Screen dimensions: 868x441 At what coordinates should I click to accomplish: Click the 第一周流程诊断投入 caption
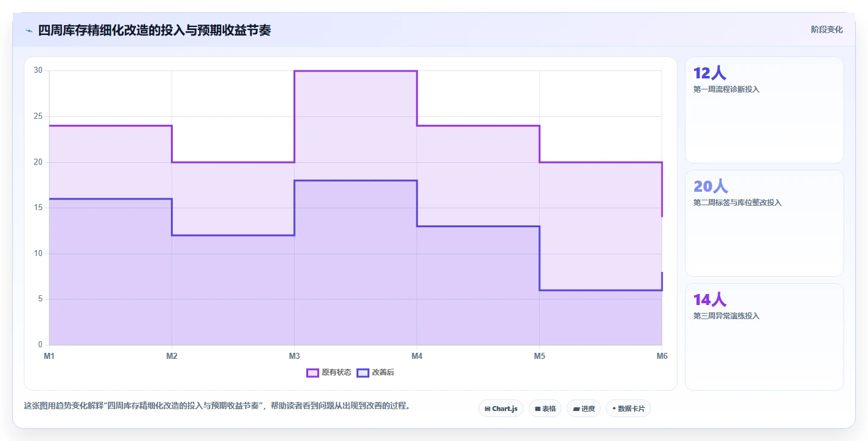[x=726, y=89]
